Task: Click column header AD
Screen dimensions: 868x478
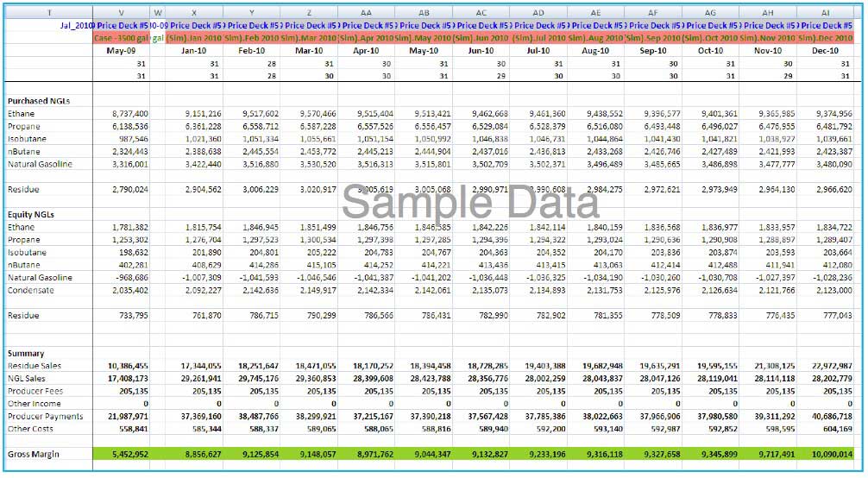Action: pos(538,13)
